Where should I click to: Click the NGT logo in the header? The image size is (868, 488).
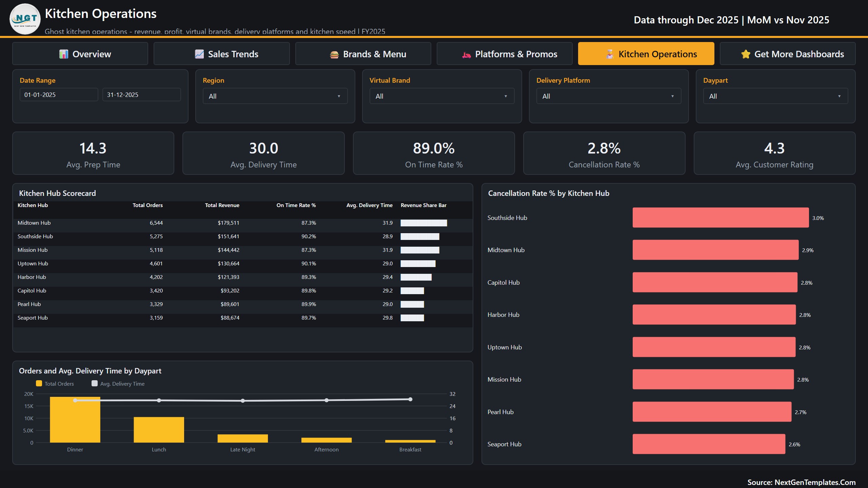[x=25, y=19]
